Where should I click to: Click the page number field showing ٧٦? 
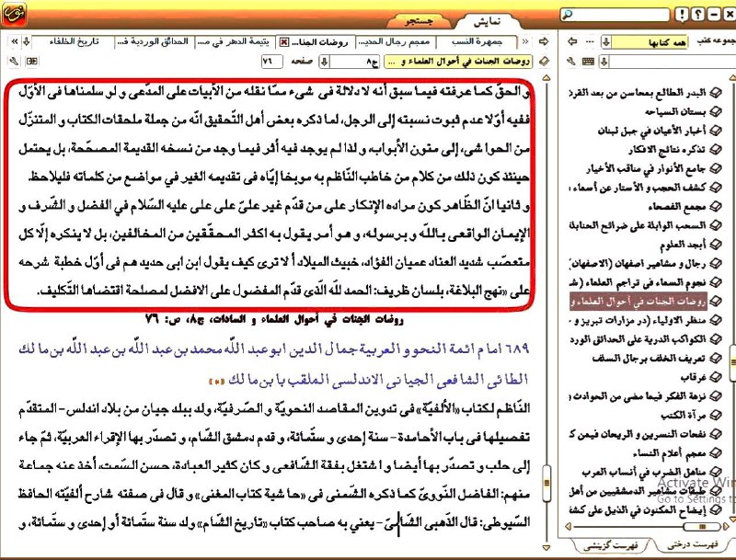pyautogui.click(x=271, y=62)
